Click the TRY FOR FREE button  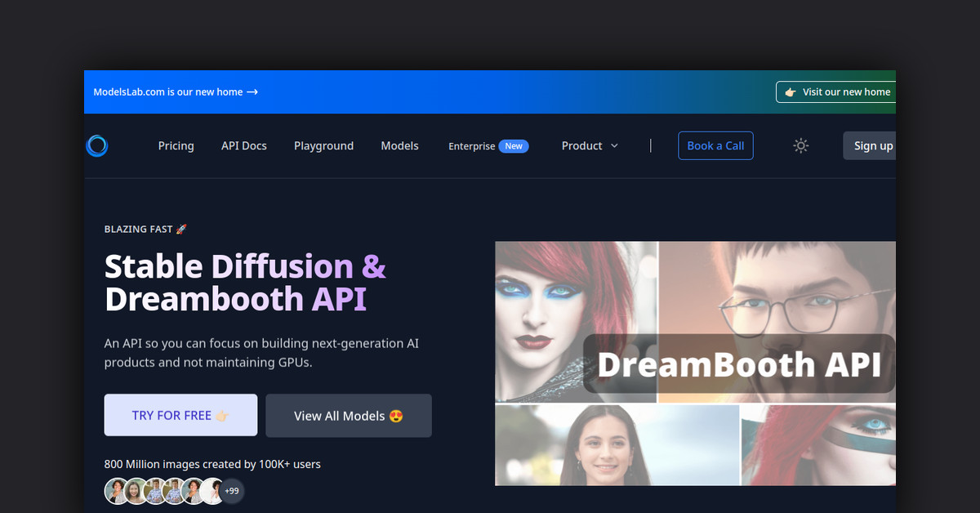[x=180, y=415]
